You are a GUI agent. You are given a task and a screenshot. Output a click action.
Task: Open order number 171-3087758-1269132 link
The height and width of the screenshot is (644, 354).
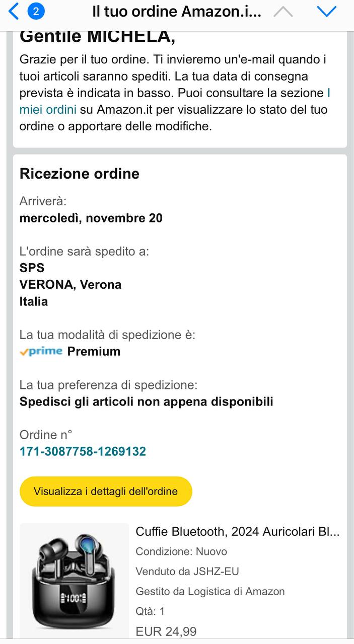pos(83,451)
